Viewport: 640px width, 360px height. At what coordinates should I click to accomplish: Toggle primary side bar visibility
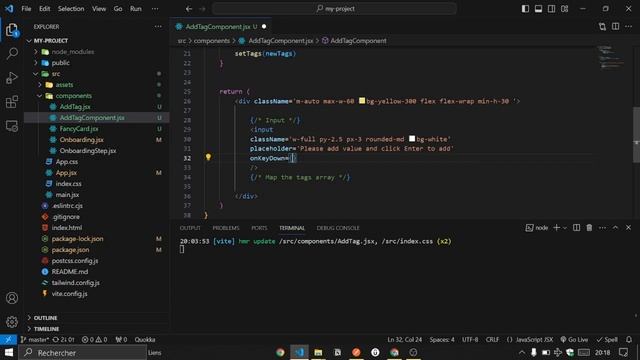tap(525, 9)
